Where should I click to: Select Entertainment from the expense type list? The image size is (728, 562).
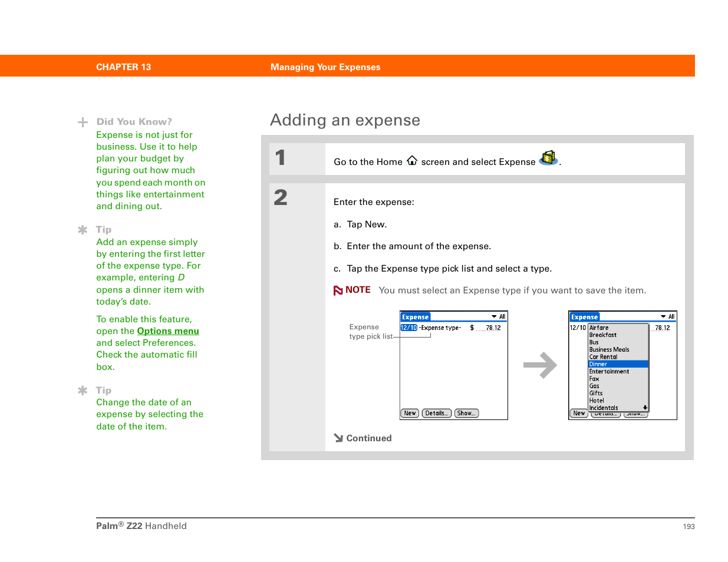coord(618,371)
